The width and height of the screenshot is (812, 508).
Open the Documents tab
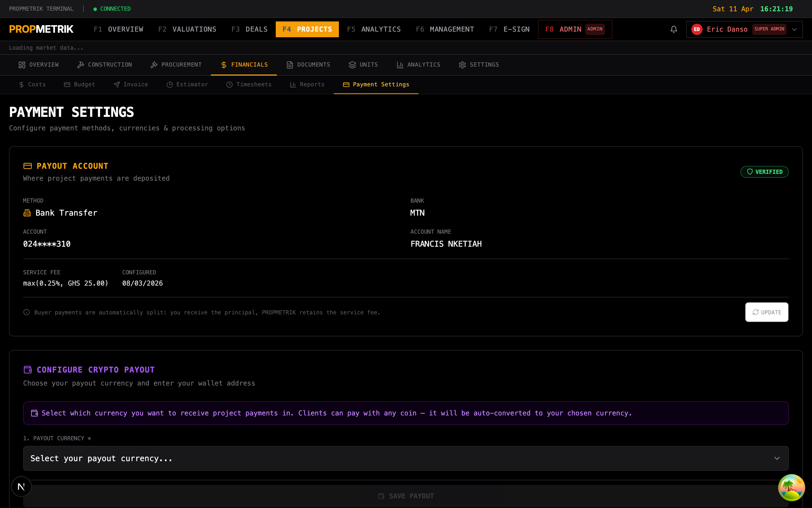pos(308,65)
